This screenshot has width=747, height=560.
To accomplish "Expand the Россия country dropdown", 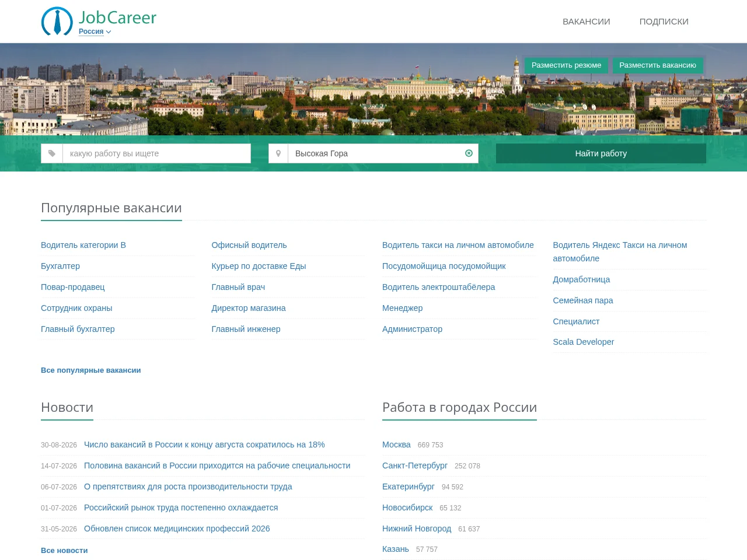I will click(x=95, y=32).
